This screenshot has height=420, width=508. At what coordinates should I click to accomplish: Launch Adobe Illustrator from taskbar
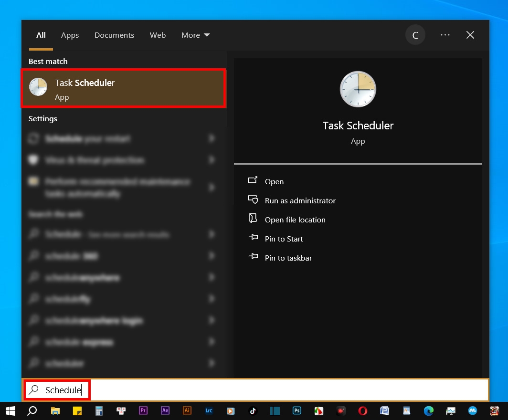(187, 410)
